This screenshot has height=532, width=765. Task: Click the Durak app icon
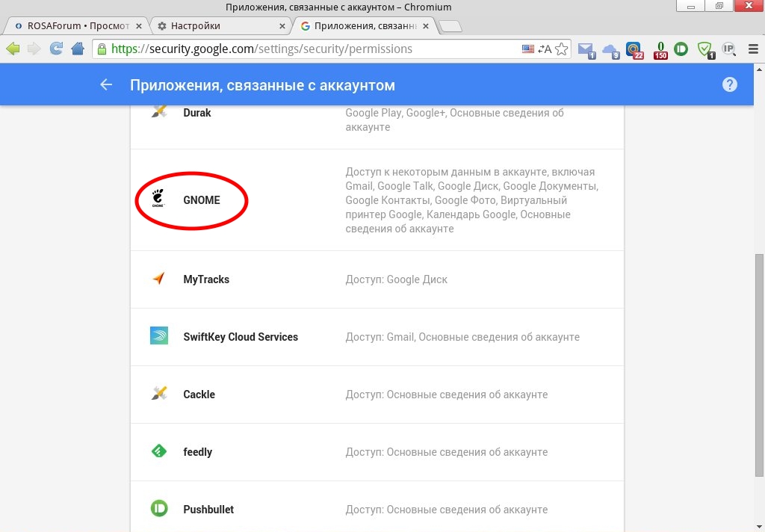pyautogui.click(x=159, y=112)
